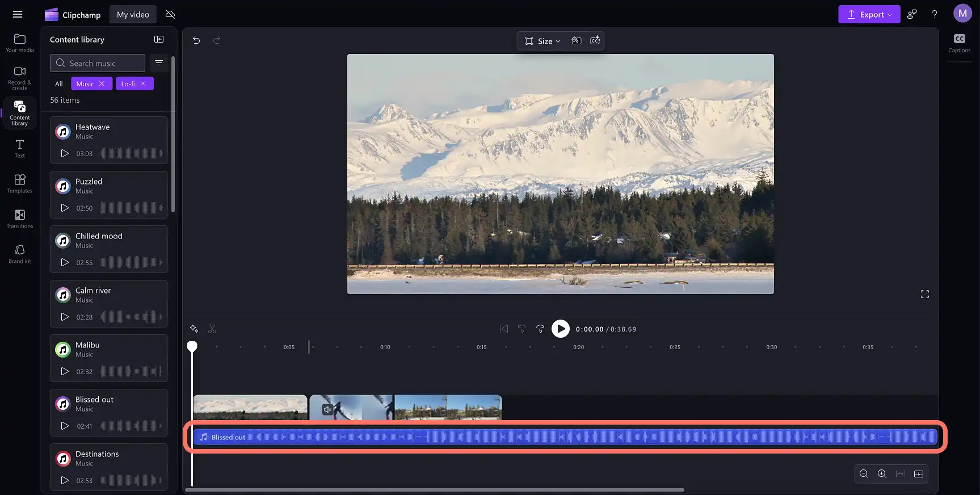The width and height of the screenshot is (980, 495).
Task: Enter fullscreen preview mode
Action: [x=925, y=294]
